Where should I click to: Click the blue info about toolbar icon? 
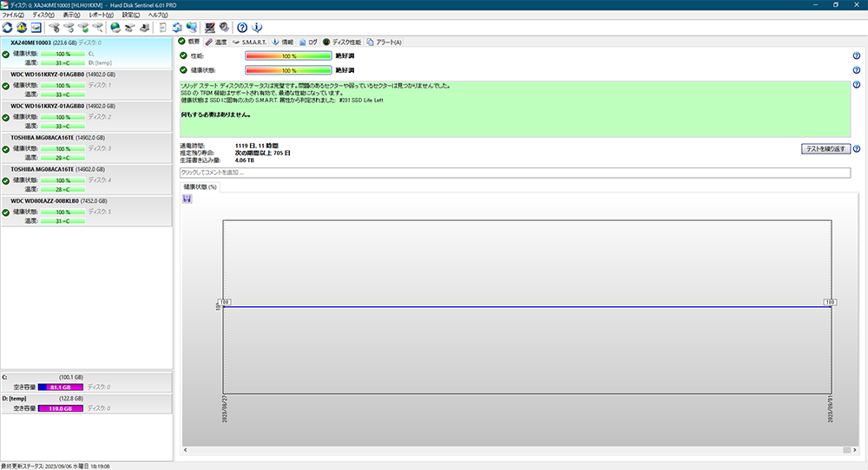coord(257,27)
